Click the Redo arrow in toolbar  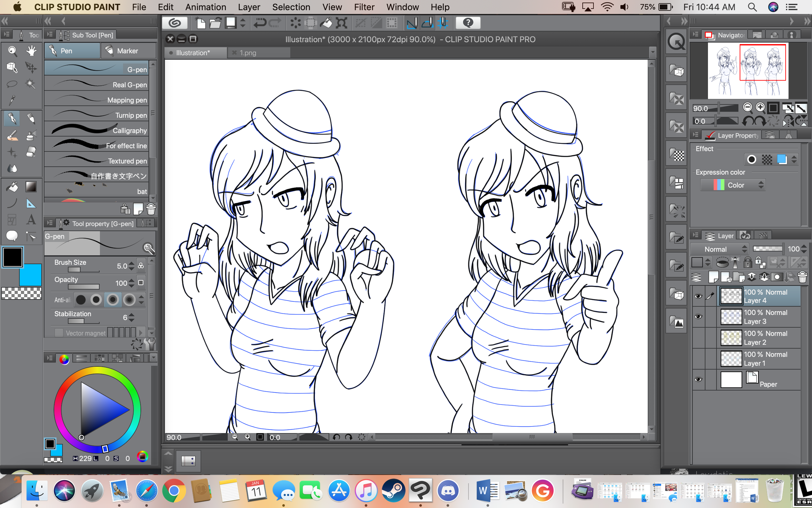(275, 23)
